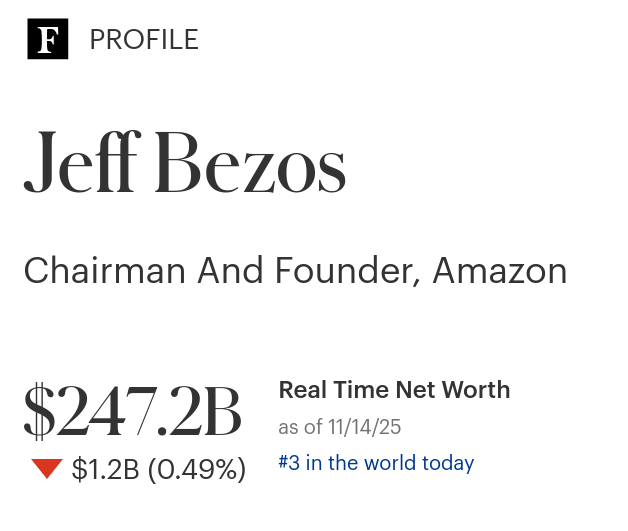Click the red down arrow indicator
Image resolution: width=628 pixels, height=531 pixels.
(46, 468)
